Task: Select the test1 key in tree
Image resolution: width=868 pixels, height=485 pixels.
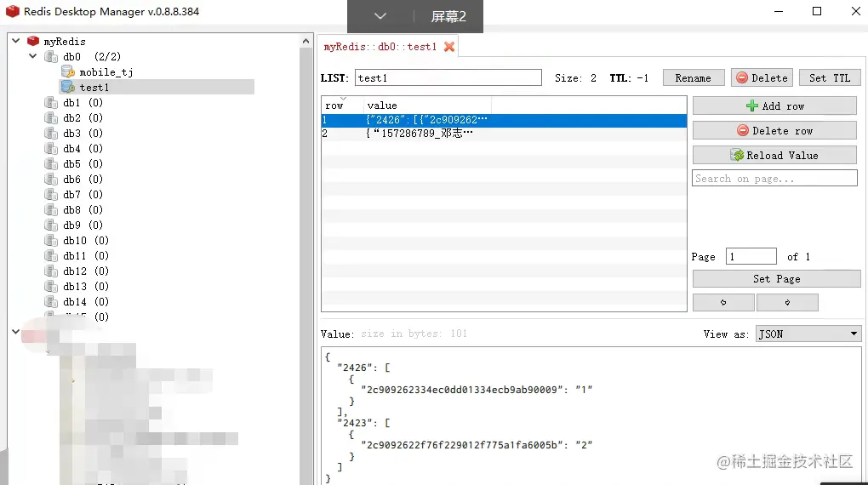Action: tap(94, 87)
